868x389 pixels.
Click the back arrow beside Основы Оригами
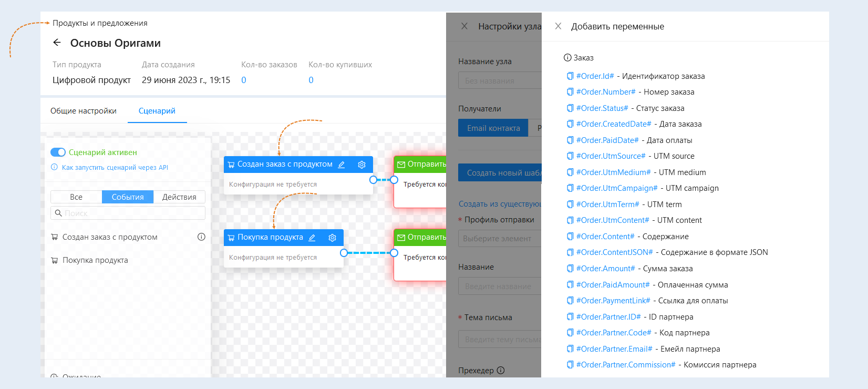click(57, 43)
